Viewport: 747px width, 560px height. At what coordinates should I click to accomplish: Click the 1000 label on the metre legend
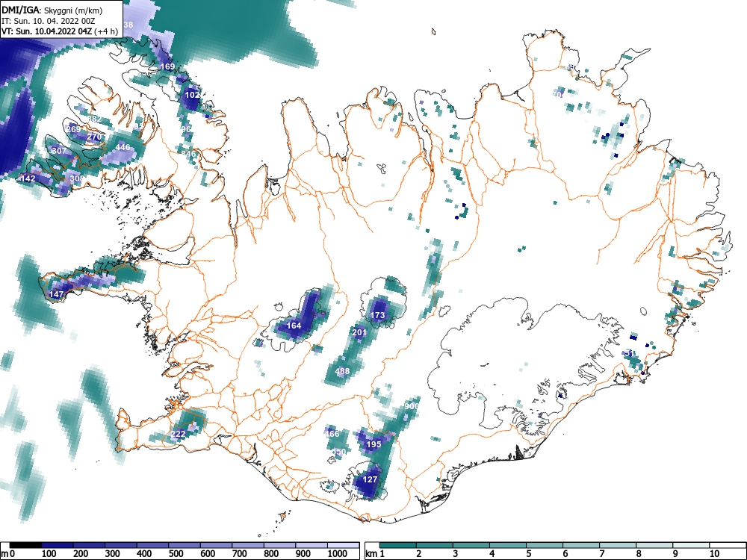click(x=338, y=554)
